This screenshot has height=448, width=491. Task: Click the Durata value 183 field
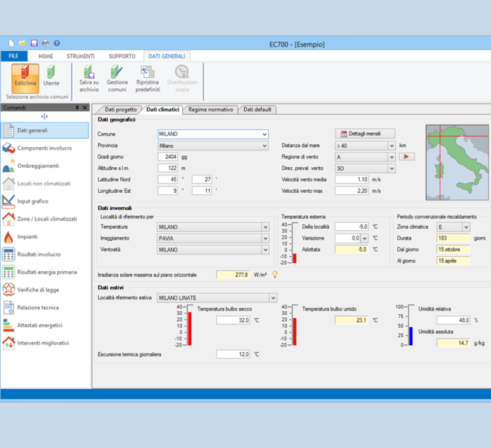pos(453,238)
